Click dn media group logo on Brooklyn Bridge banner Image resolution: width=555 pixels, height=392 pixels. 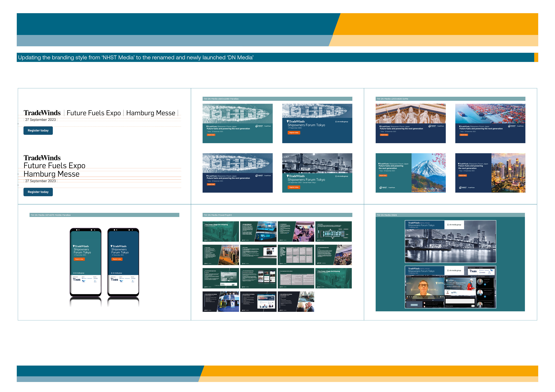click(x=342, y=176)
